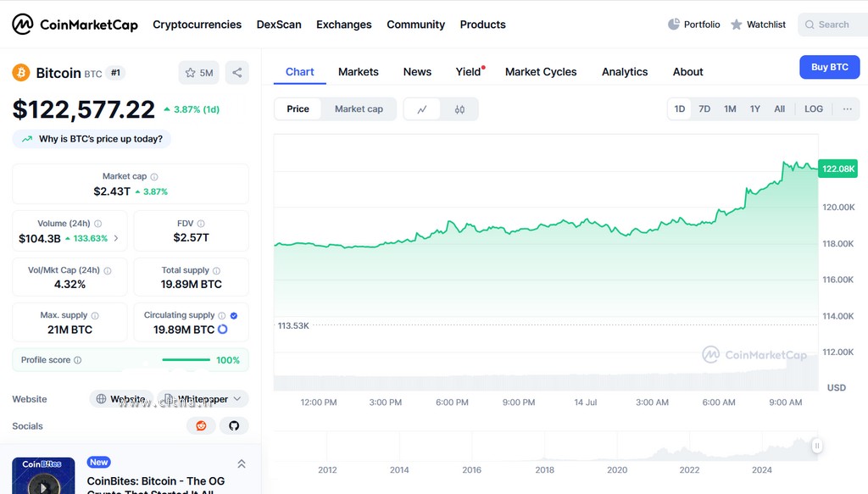The height and width of the screenshot is (494, 868).
Task: Expand the Whitepaper dropdown
Action: click(x=236, y=399)
